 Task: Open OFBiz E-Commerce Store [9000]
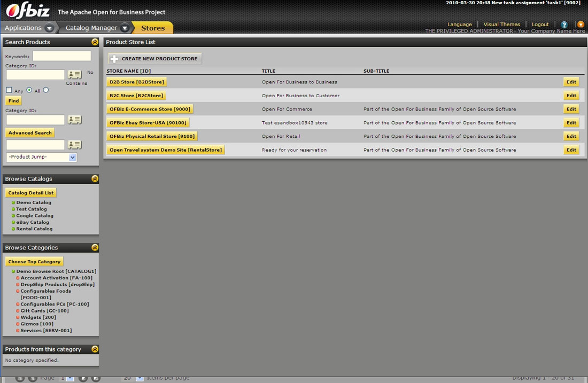click(x=150, y=109)
